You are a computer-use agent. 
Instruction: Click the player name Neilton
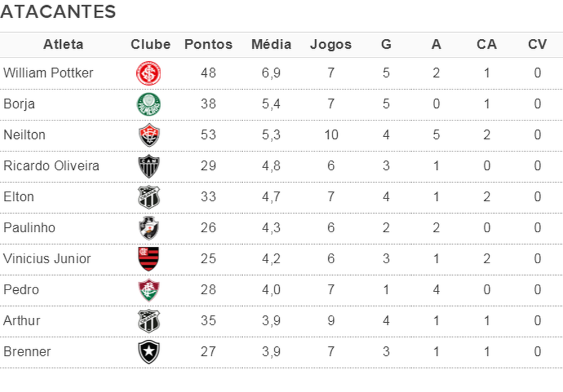(x=24, y=135)
